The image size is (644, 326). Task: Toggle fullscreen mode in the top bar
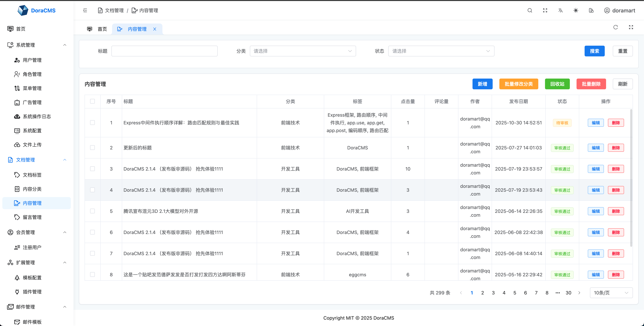545,10
